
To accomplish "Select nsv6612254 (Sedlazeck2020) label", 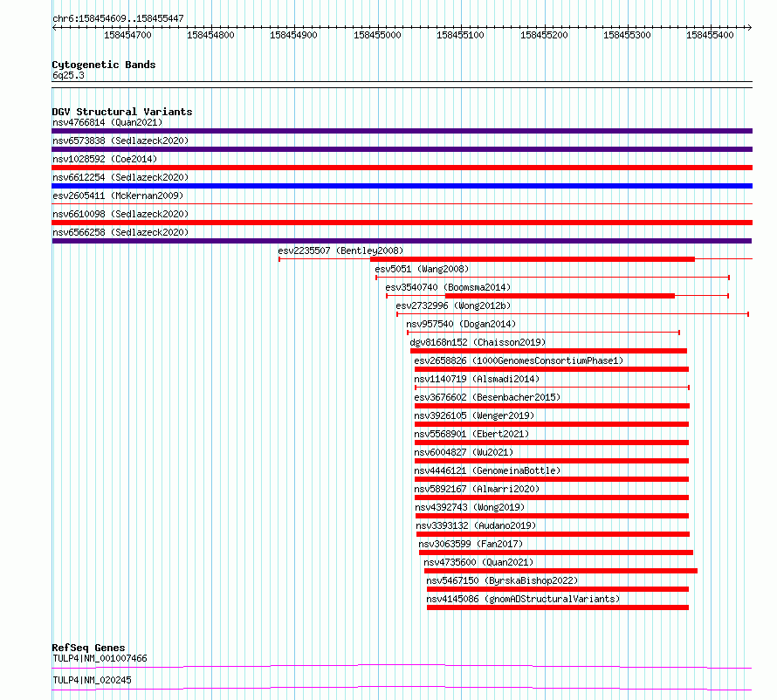I will coord(120,177).
